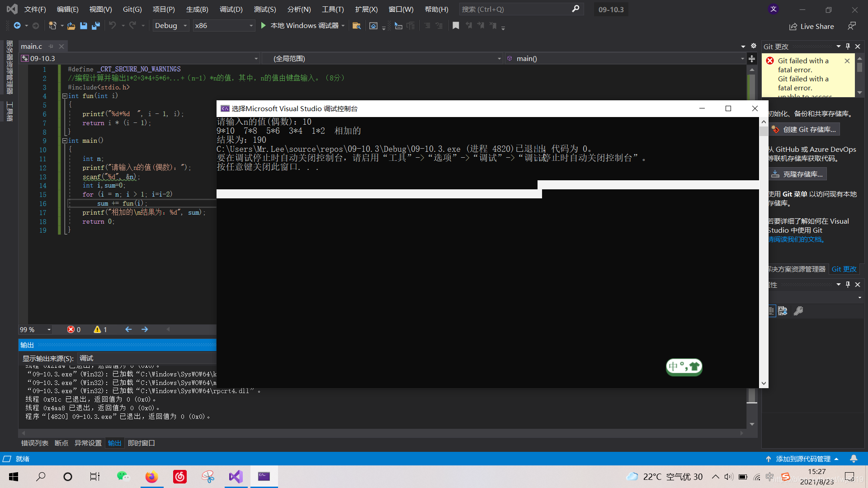Click the Chinese input method floating widget
The height and width of the screenshot is (488, 868).
coord(684,366)
